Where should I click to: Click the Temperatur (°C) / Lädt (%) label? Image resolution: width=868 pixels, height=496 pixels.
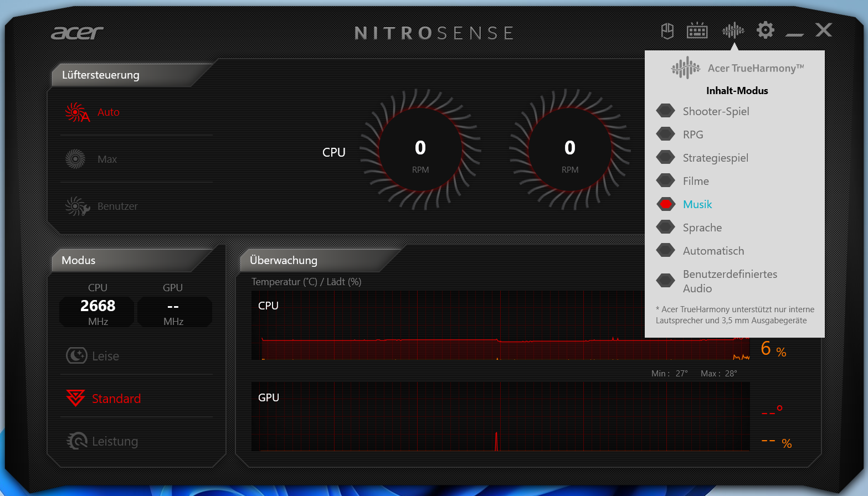tap(306, 282)
